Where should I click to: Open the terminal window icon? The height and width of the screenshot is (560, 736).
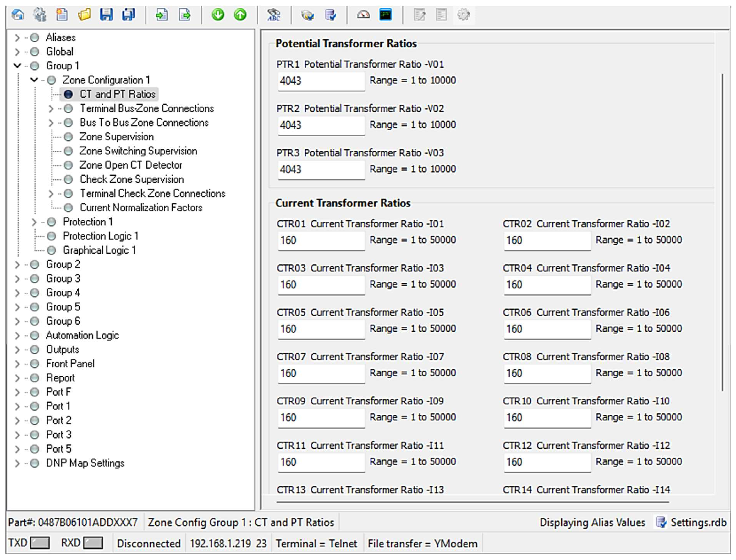coord(386,15)
